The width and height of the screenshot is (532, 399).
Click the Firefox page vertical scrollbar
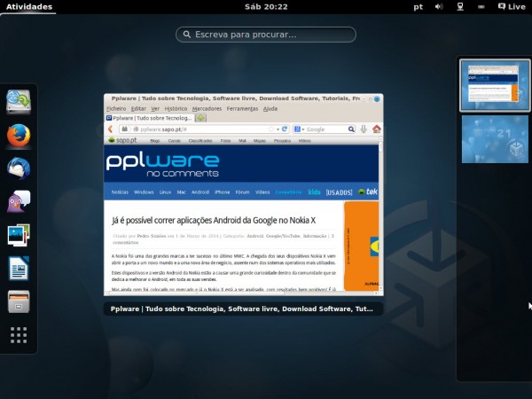point(381,214)
